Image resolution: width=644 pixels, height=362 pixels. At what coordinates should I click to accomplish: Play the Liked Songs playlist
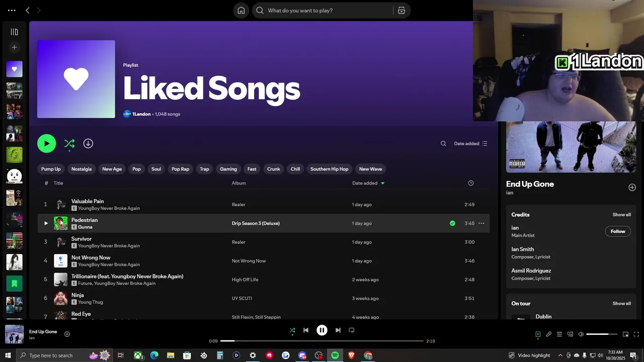(x=46, y=143)
